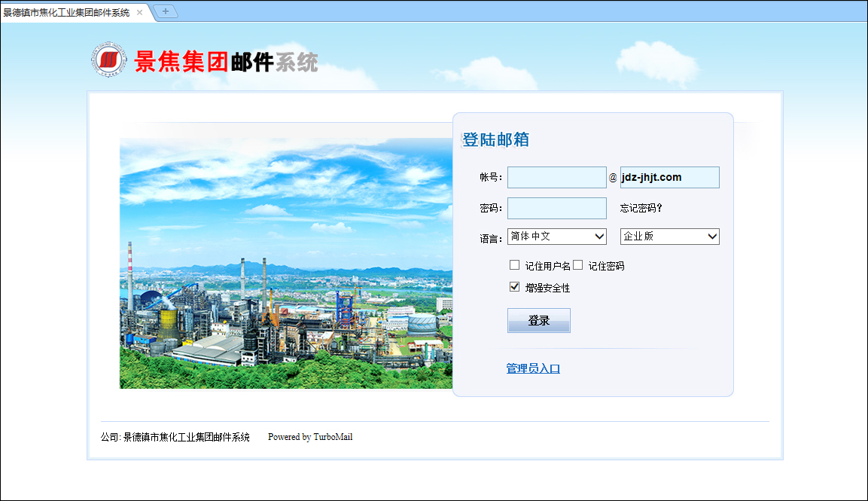The width and height of the screenshot is (868, 501).
Task: Expand the 简体中文 language dropdown
Action: point(556,237)
